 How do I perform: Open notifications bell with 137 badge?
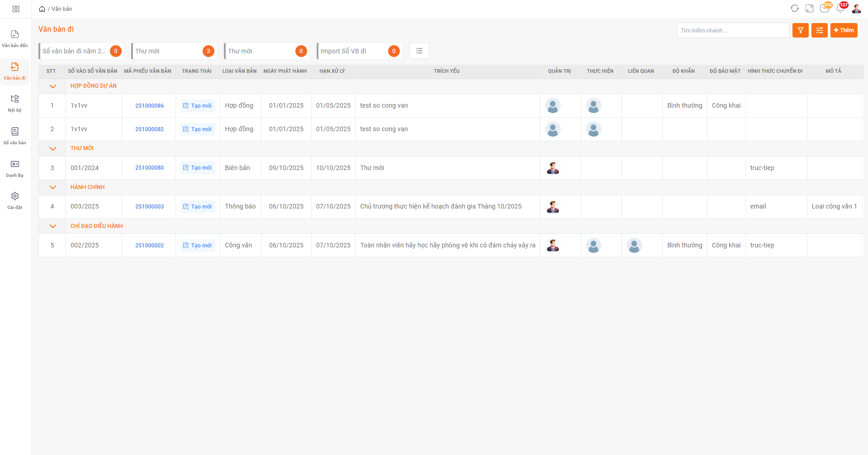tap(840, 9)
